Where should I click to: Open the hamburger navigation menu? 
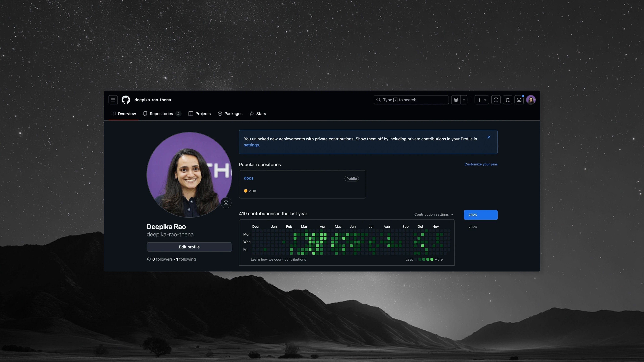tap(113, 100)
